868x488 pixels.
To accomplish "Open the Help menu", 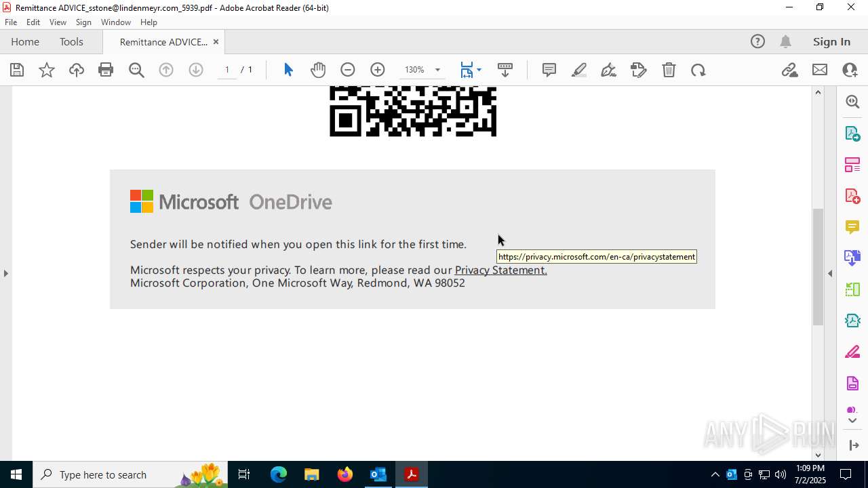I will pyautogui.click(x=149, y=22).
